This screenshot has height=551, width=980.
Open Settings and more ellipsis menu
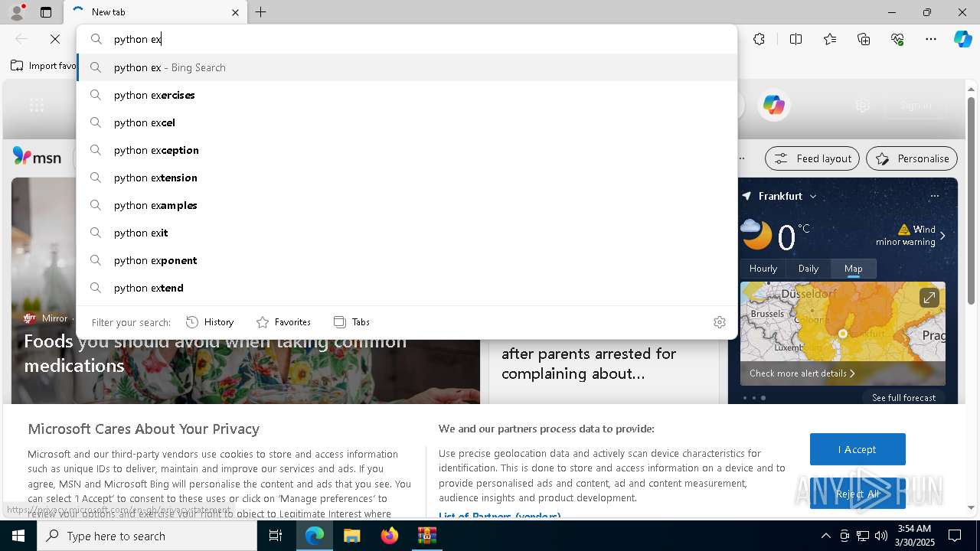(x=931, y=39)
